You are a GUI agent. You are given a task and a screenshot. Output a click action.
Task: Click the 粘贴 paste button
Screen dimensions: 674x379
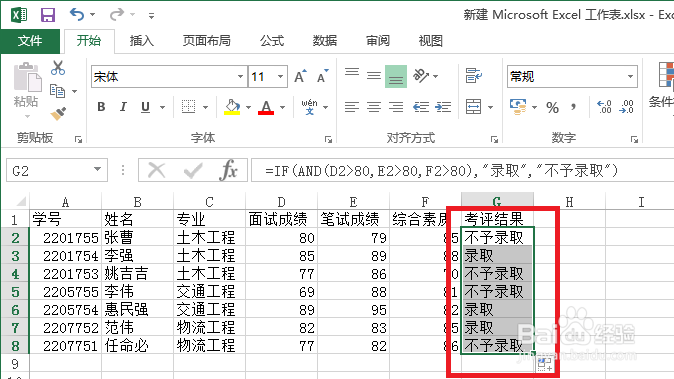pyautogui.click(x=27, y=86)
